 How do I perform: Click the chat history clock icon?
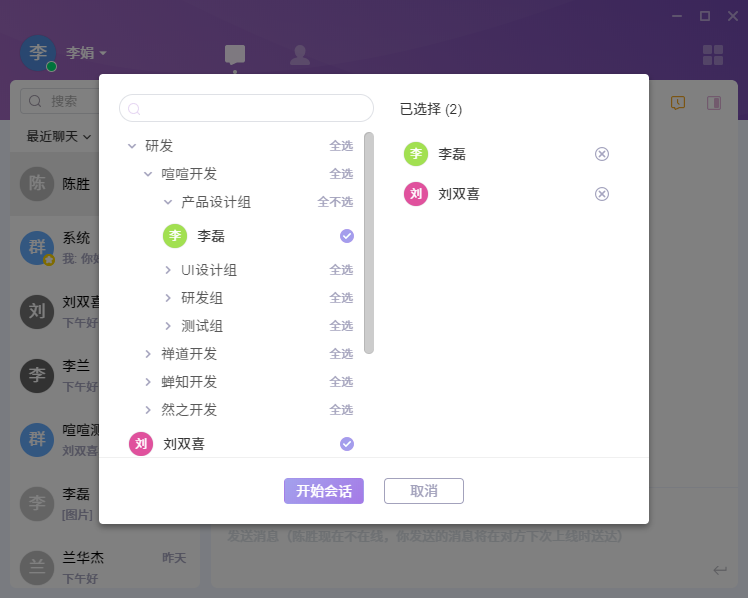coord(678,103)
